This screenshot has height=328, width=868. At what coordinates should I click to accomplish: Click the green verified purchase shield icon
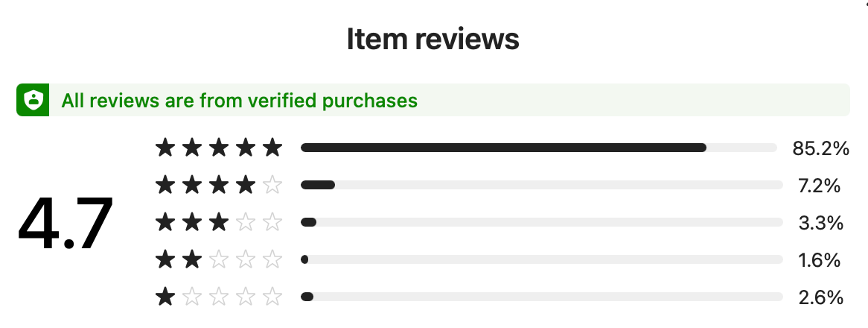pos(33,101)
